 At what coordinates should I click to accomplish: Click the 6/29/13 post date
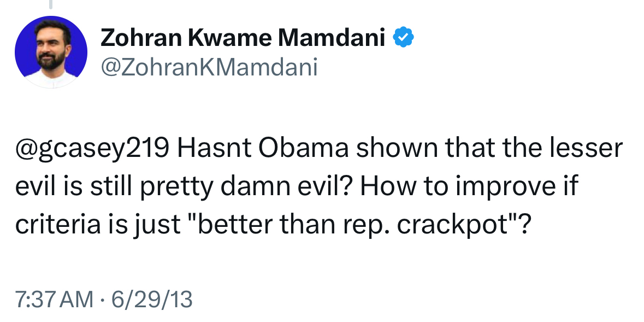pos(152,299)
